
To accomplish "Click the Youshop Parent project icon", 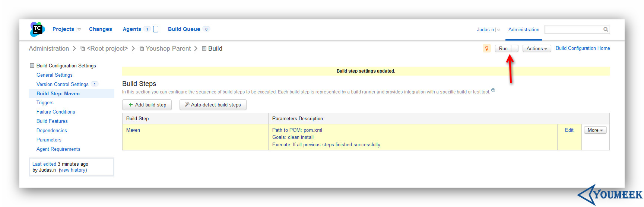I will (142, 48).
